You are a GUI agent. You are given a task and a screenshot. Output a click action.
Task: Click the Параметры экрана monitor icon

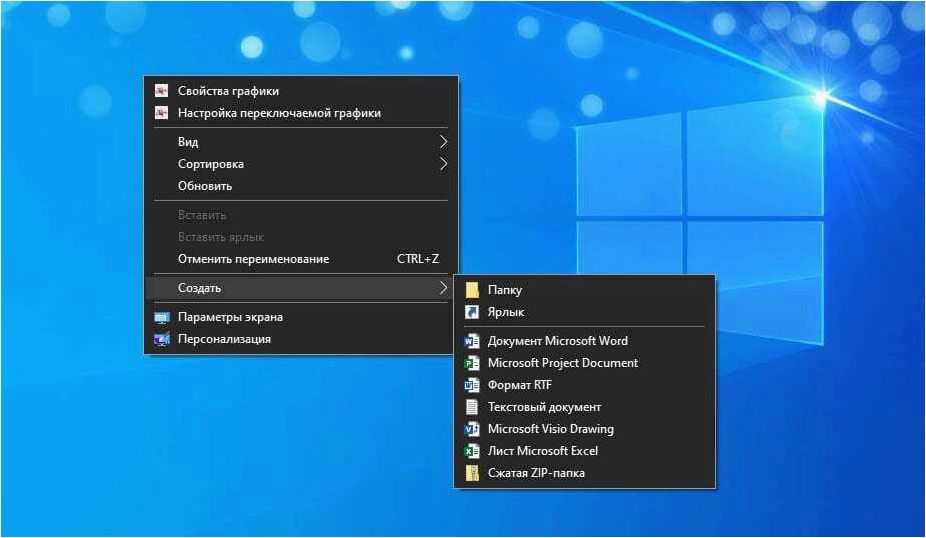pyautogui.click(x=162, y=318)
